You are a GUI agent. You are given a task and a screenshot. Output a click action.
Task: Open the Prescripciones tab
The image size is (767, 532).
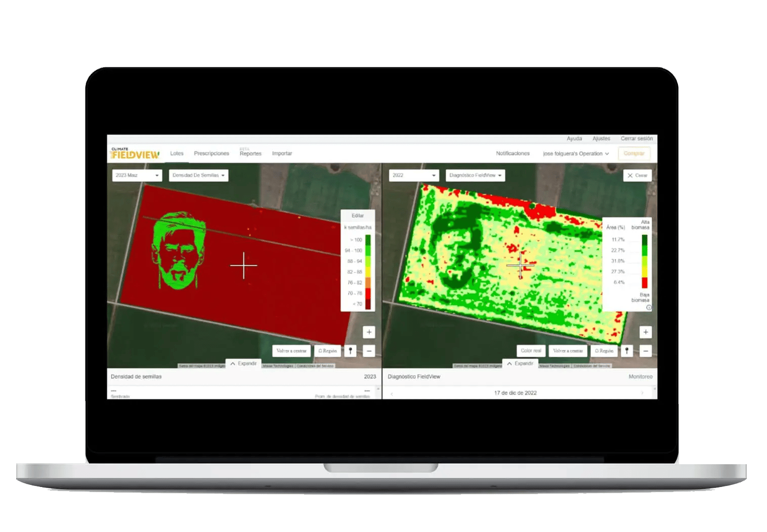tap(211, 153)
